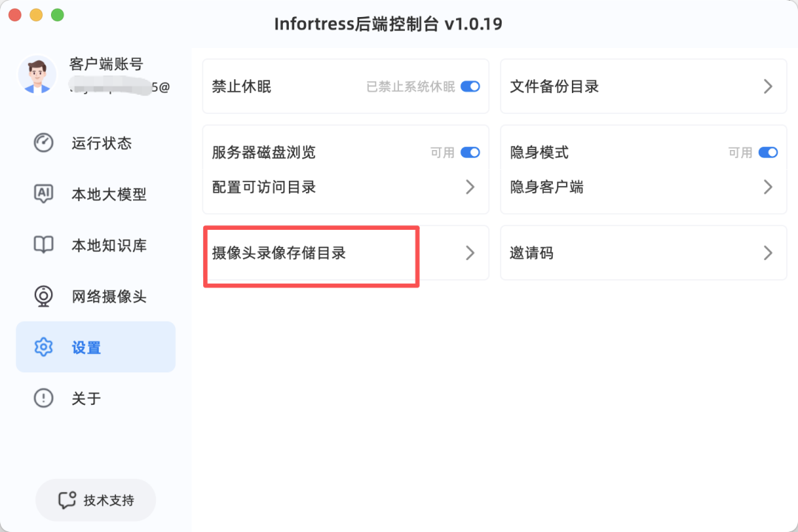This screenshot has width=798, height=532.
Task: Expand 配置可访问目录 chevron arrow
Action: pos(470,187)
